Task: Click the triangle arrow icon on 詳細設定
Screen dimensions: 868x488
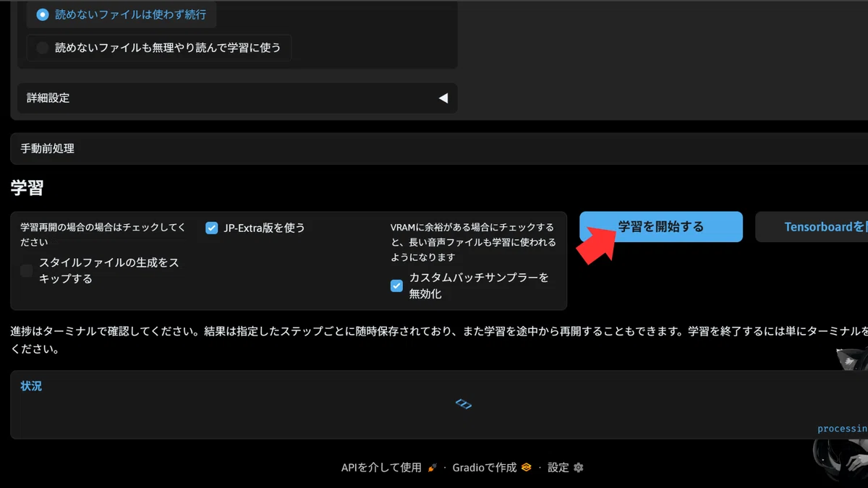Action: point(443,98)
